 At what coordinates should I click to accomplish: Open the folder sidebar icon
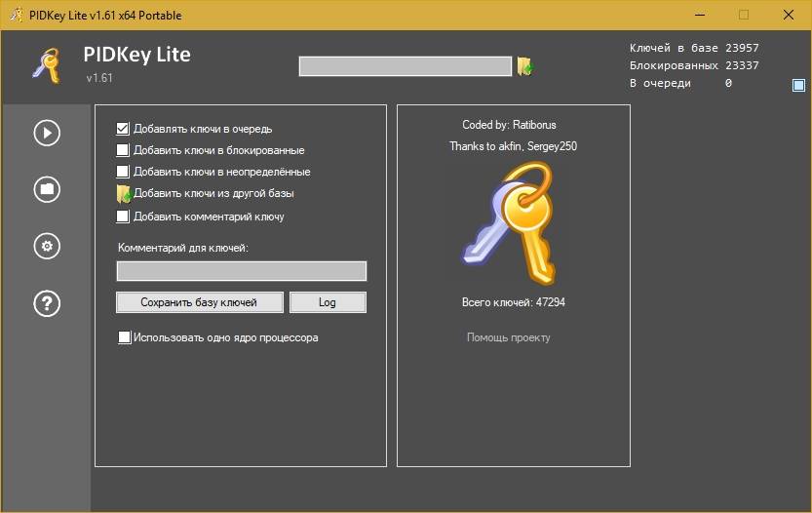click(47, 189)
